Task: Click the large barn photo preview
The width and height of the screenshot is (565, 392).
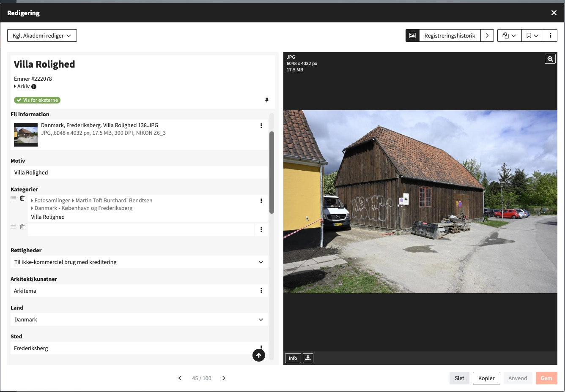Action: point(420,201)
